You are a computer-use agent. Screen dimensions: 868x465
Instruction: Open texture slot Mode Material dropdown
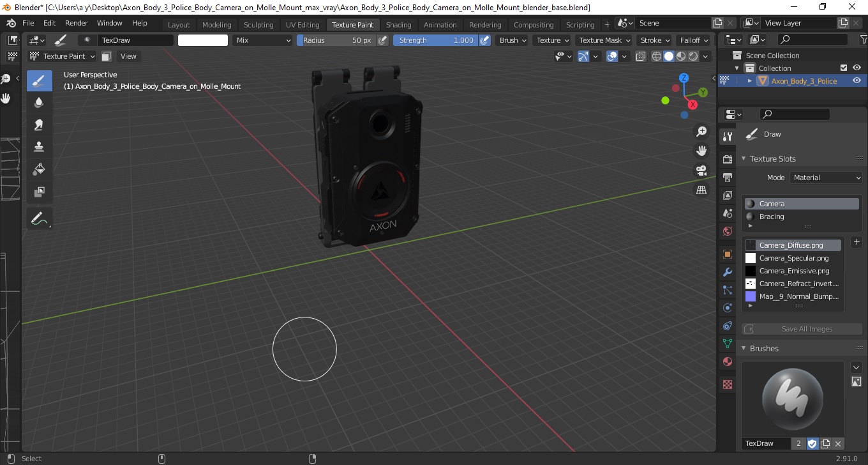tap(827, 178)
